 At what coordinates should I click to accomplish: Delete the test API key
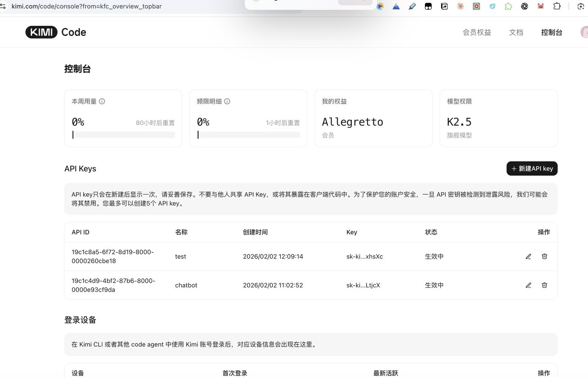544,257
